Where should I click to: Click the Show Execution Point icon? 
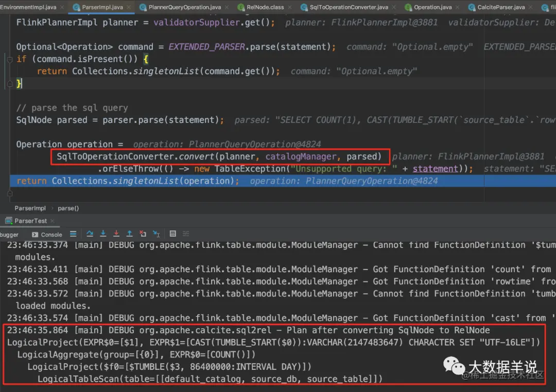click(x=73, y=234)
